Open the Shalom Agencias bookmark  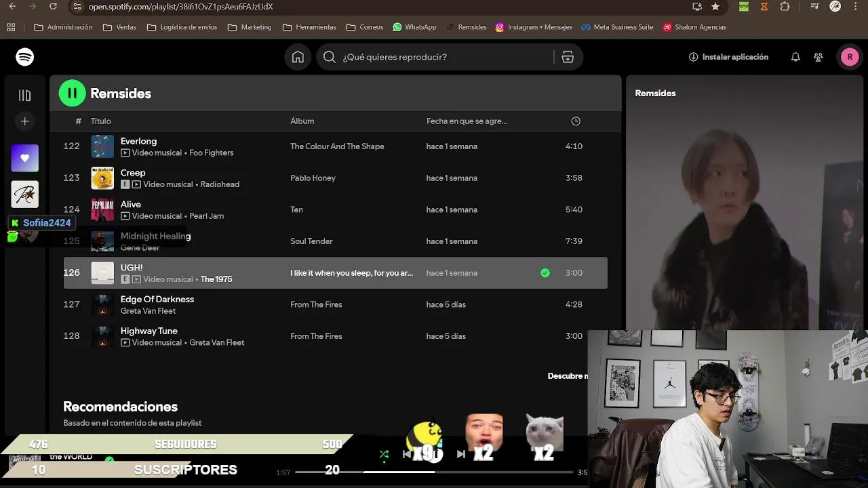click(694, 27)
